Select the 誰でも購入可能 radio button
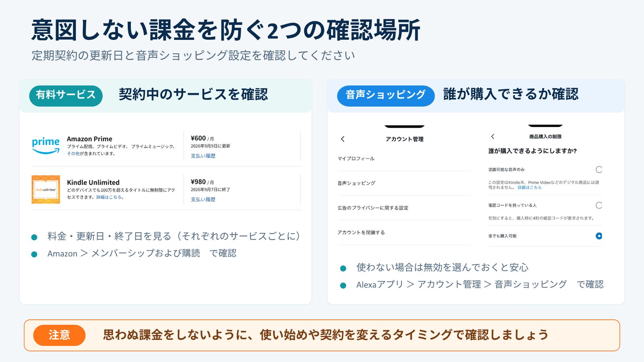This screenshot has width=644, height=362. click(599, 236)
